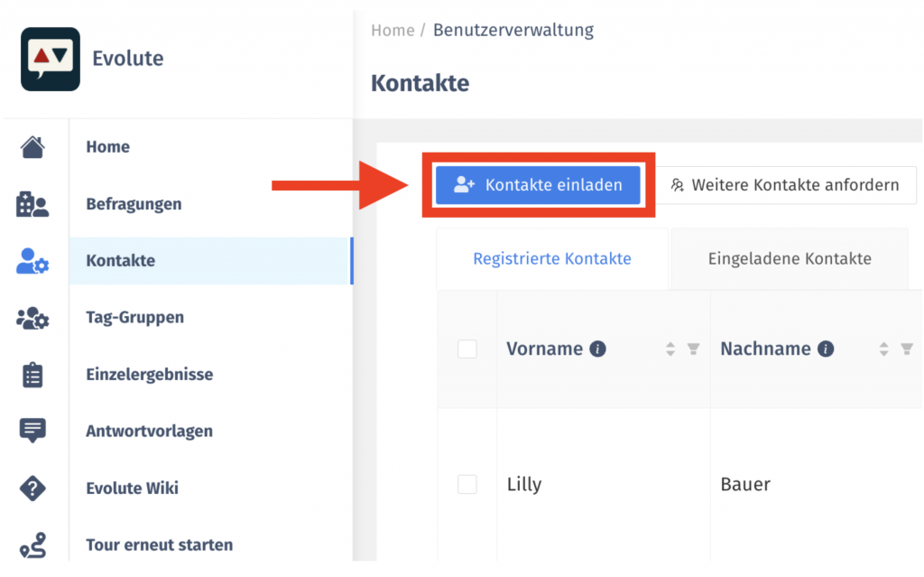
Task: Open the Vorname column filter
Action: coord(693,349)
